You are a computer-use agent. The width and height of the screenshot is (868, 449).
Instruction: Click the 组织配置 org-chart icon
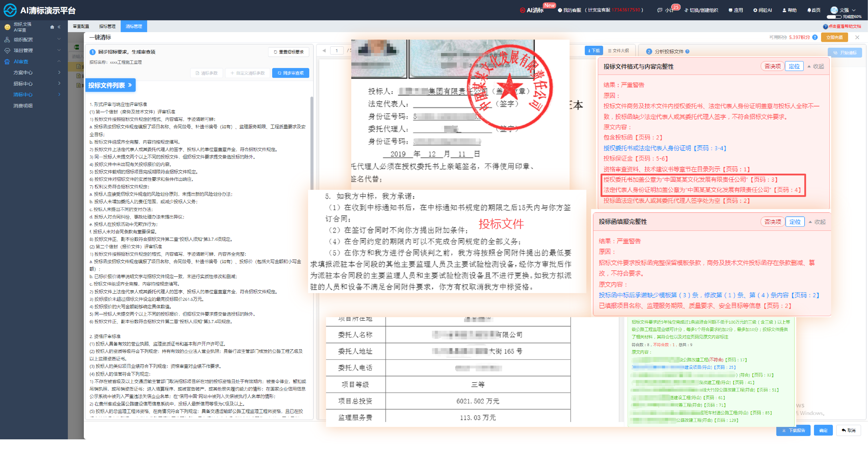tap(7, 39)
